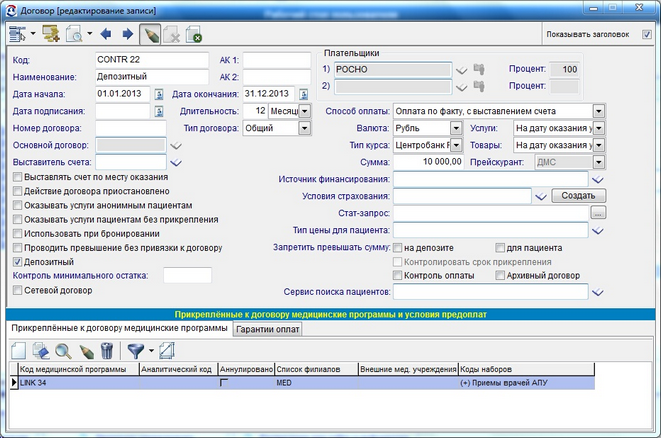
Task: Click the greyed delete document icon
Action: click(x=172, y=34)
